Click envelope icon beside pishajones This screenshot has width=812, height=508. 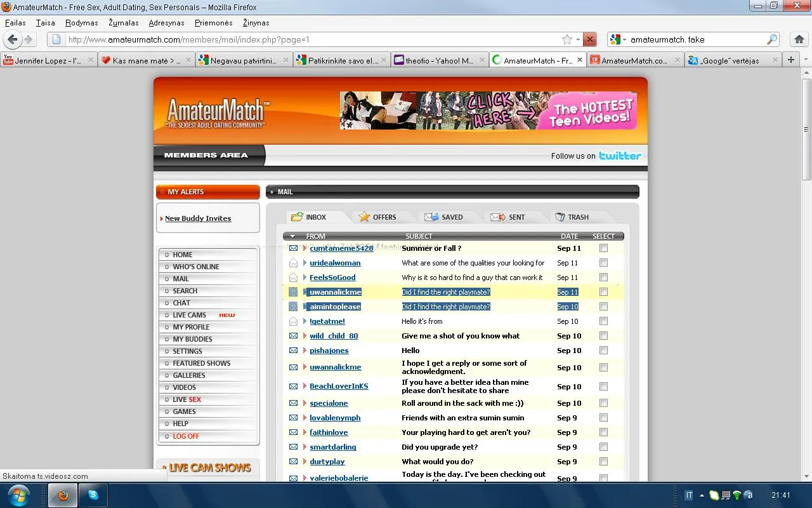pyautogui.click(x=294, y=351)
